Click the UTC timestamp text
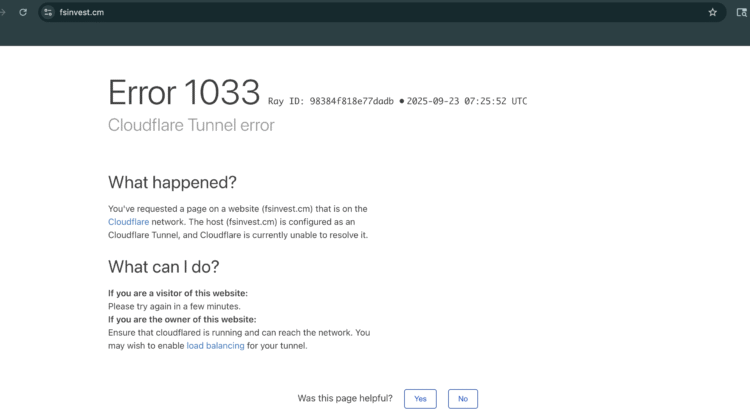Image resolution: width=750 pixels, height=420 pixels. coord(467,101)
